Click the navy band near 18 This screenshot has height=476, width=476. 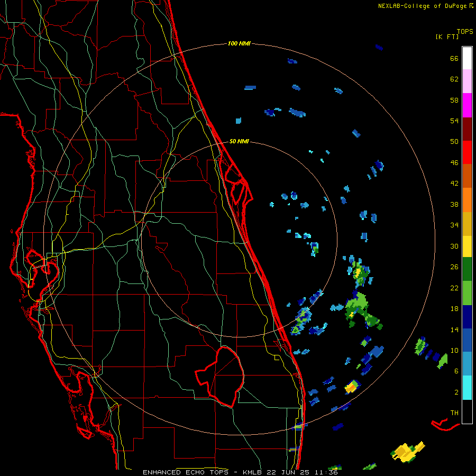467,317
